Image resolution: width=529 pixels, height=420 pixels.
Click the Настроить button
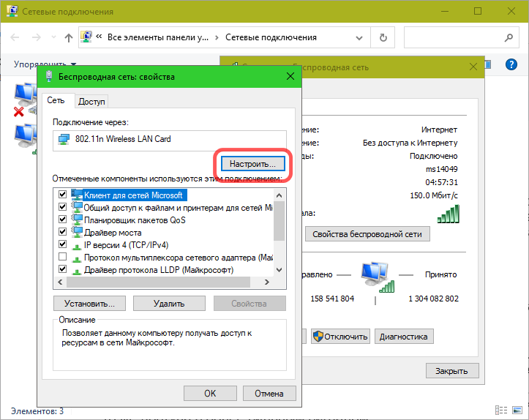tap(253, 162)
